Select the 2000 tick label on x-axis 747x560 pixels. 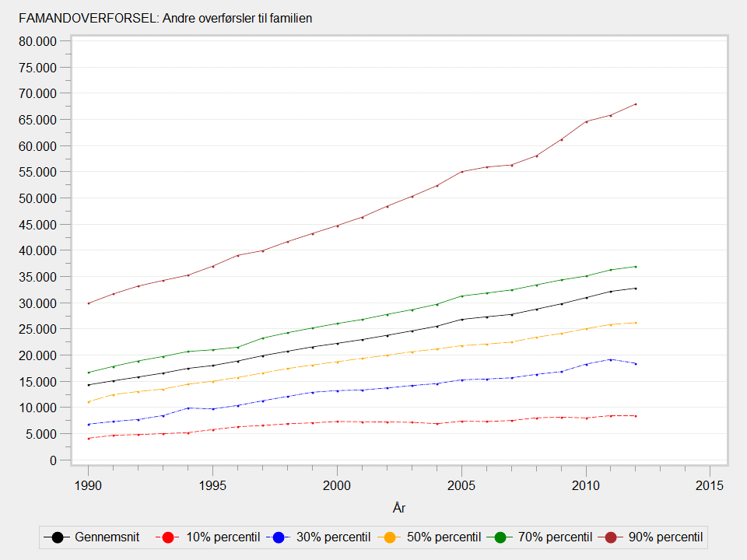(x=337, y=485)
